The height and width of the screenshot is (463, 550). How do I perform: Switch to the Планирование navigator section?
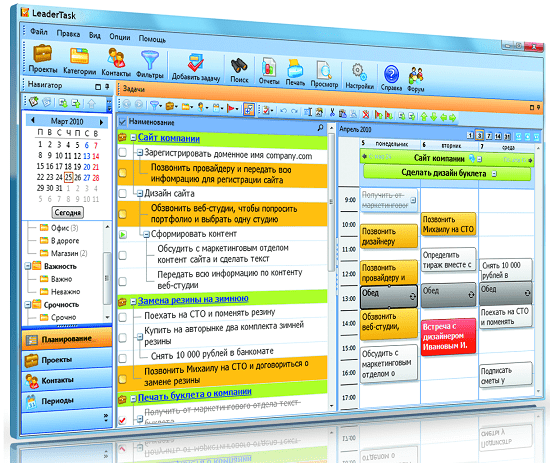67,339
